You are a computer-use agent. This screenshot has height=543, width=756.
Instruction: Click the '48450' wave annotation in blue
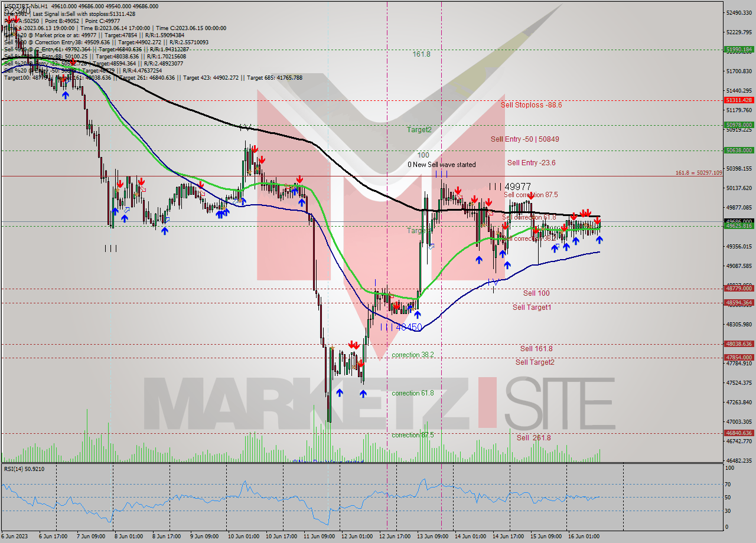[409, 327]
